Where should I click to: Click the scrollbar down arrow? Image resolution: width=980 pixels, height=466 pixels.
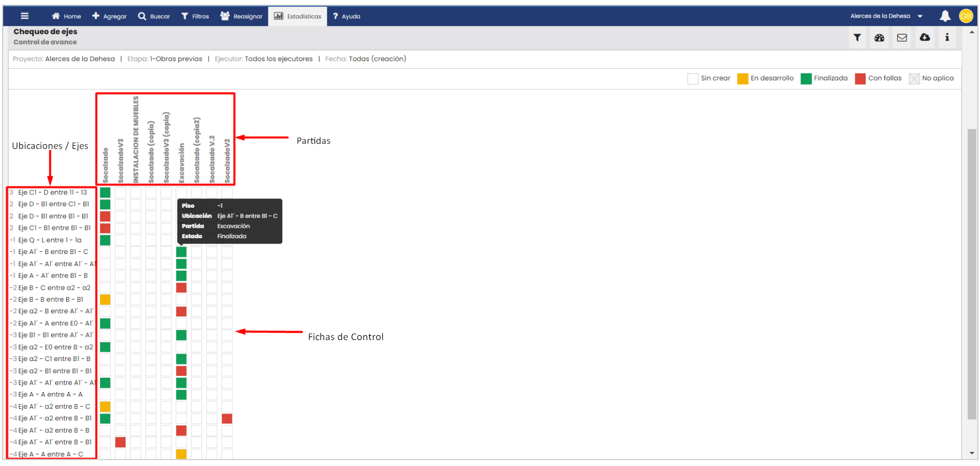[x=972, y=453]
